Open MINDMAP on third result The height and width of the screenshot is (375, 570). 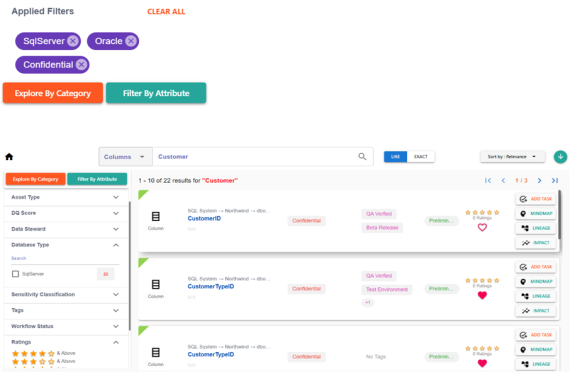(x=536, y=349)
